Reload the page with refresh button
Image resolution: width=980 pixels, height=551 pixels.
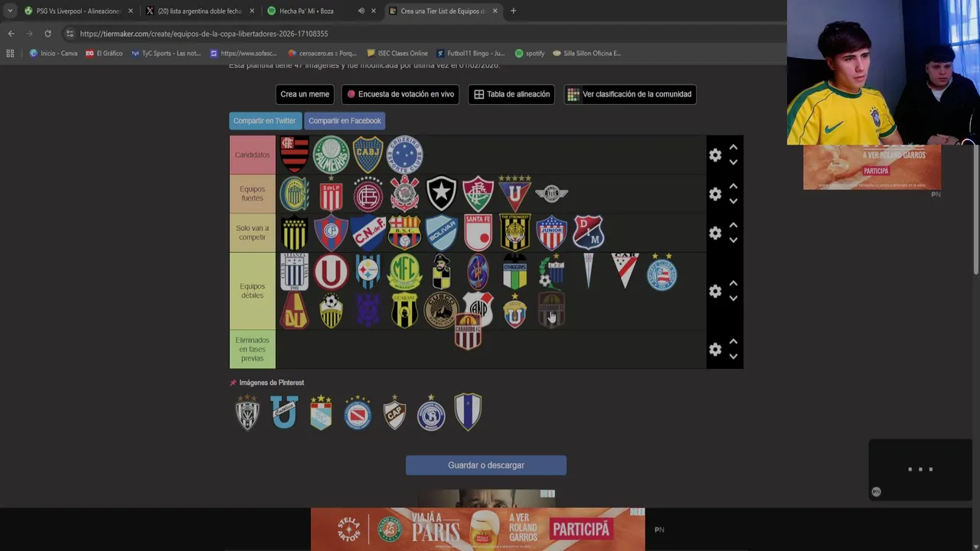pos(47,34)
